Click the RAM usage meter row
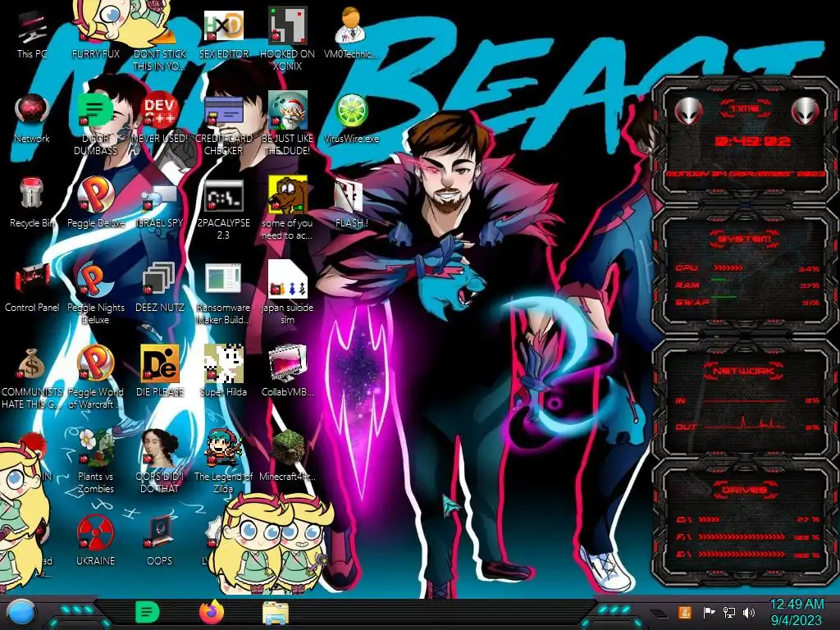Screen dimensions: 840x630 748,285
